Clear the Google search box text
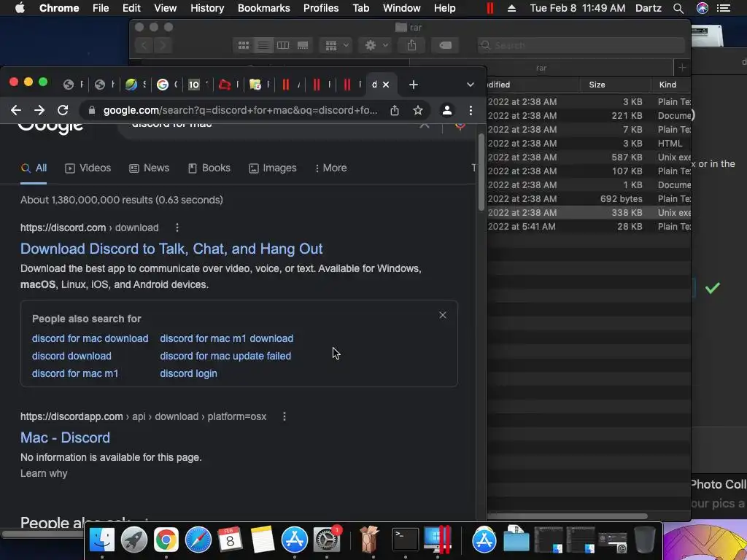The image size is (747, 560). [424, 125]
